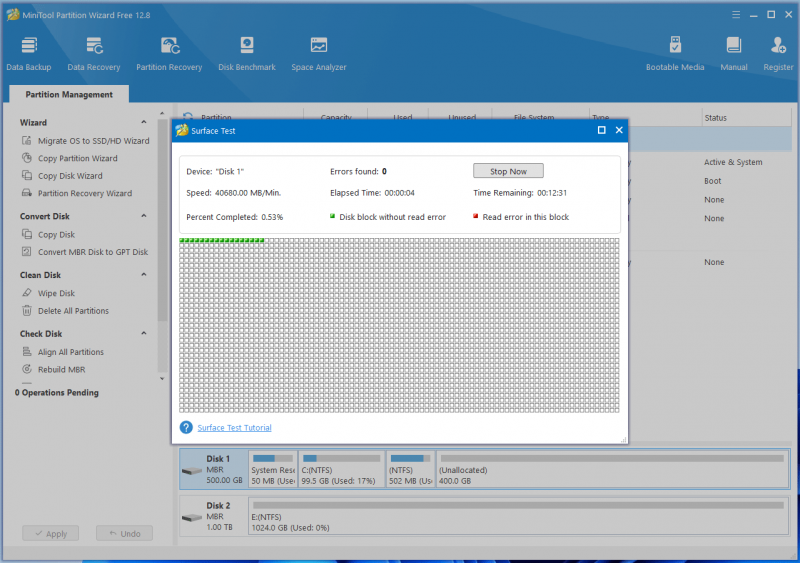Click the refresh icon in the partition list header
The width and height of the screenshot is (800, 563).
(188, 117)
